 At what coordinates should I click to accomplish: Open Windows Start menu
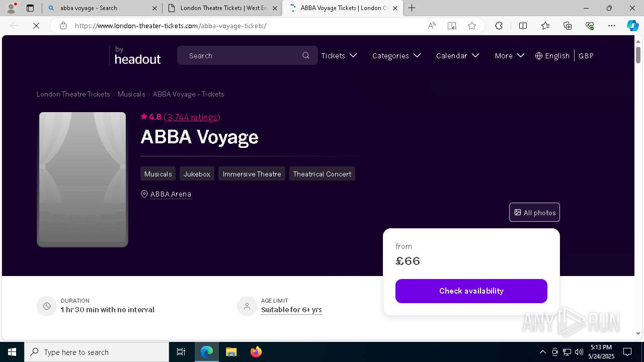[x=12, y=352]
